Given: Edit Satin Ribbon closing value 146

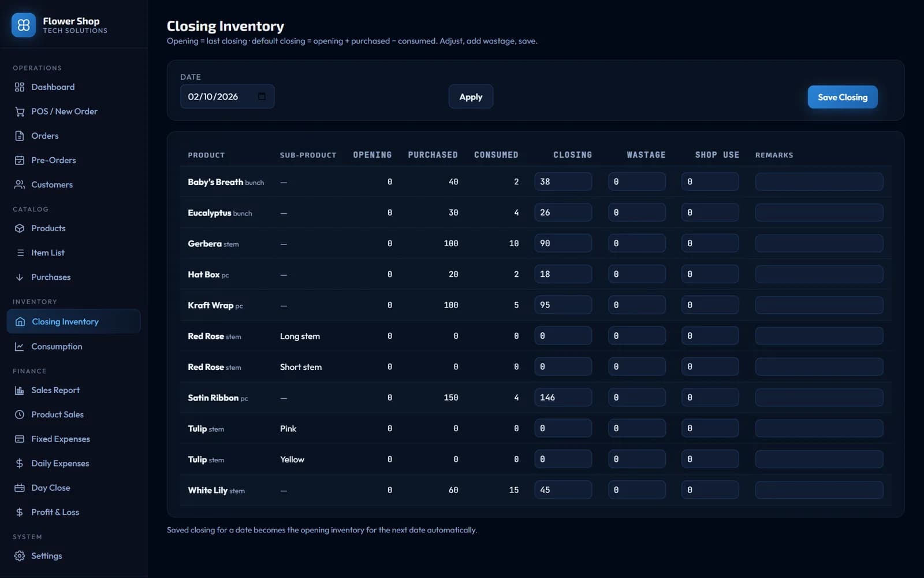Looking at the screenshot, I should click(x=563, y=398).
